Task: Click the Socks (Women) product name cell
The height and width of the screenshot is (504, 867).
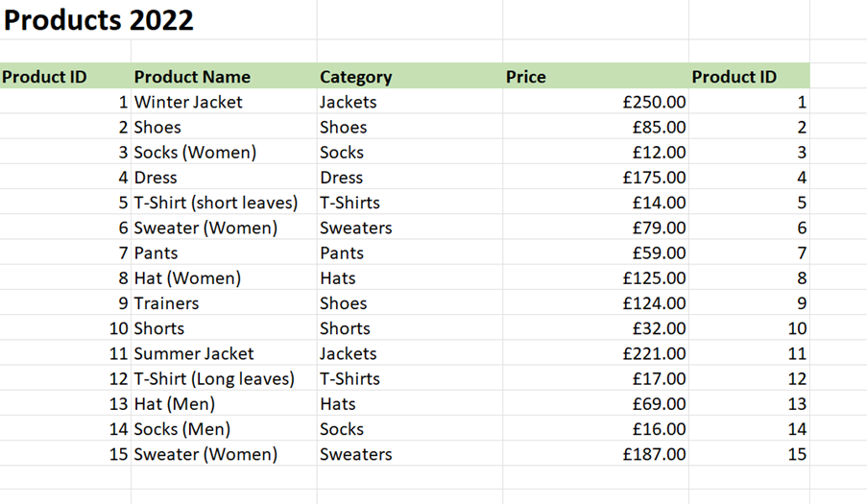Action: tap(224, 152)
